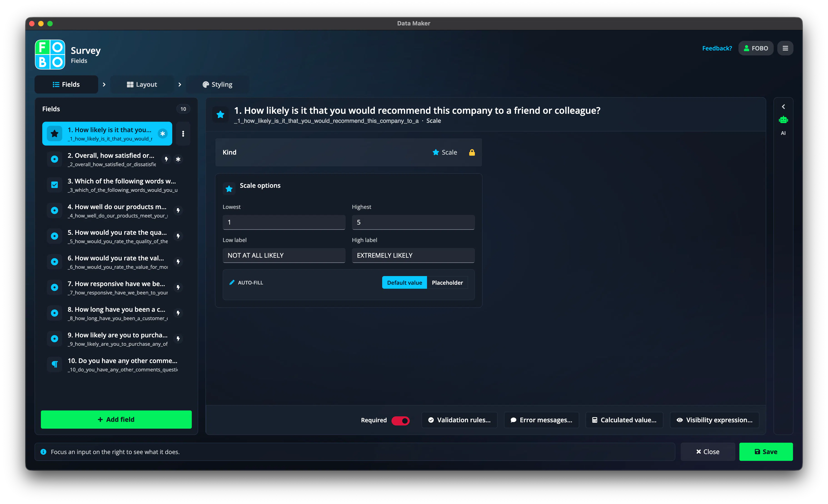This screenshot has height=504, width=828.
Task: Click the checkbox icon of field 3
Action: [x=55, y=185]
